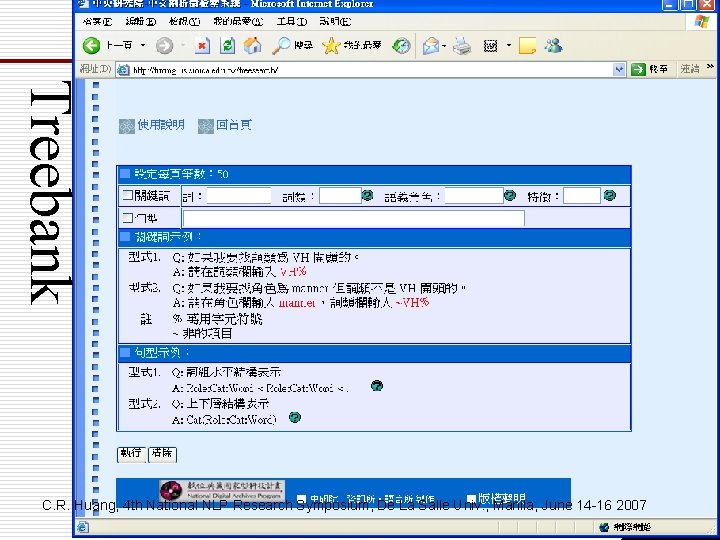The width and height of the screenshot is (720, 540).
Task: Open the address bar URL dropdown
Action: coord(619,69)
